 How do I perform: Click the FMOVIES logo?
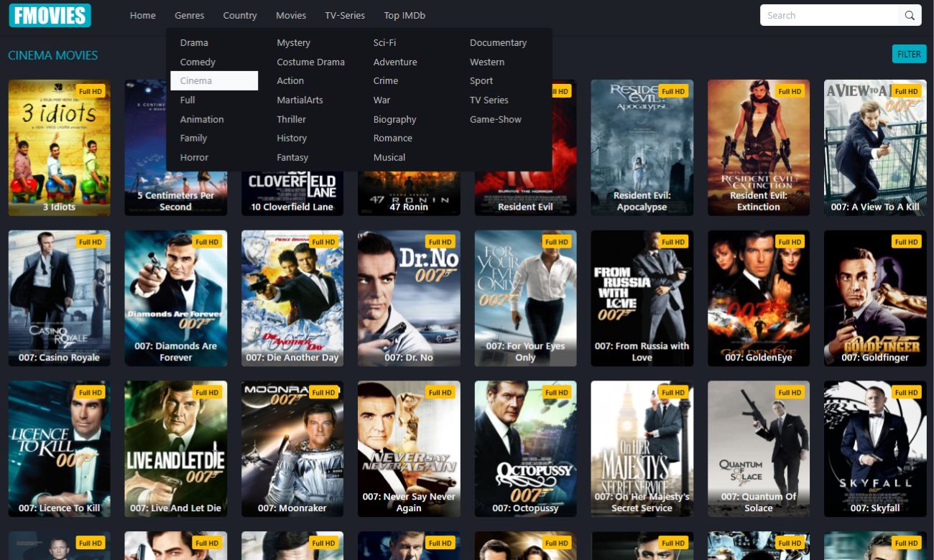50,15
